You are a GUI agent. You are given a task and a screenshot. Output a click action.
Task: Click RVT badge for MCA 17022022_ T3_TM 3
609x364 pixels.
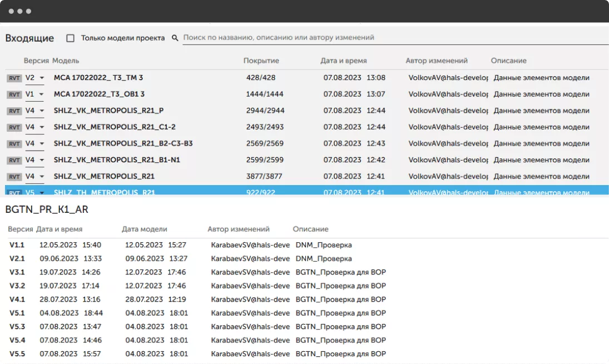point(14,78)
